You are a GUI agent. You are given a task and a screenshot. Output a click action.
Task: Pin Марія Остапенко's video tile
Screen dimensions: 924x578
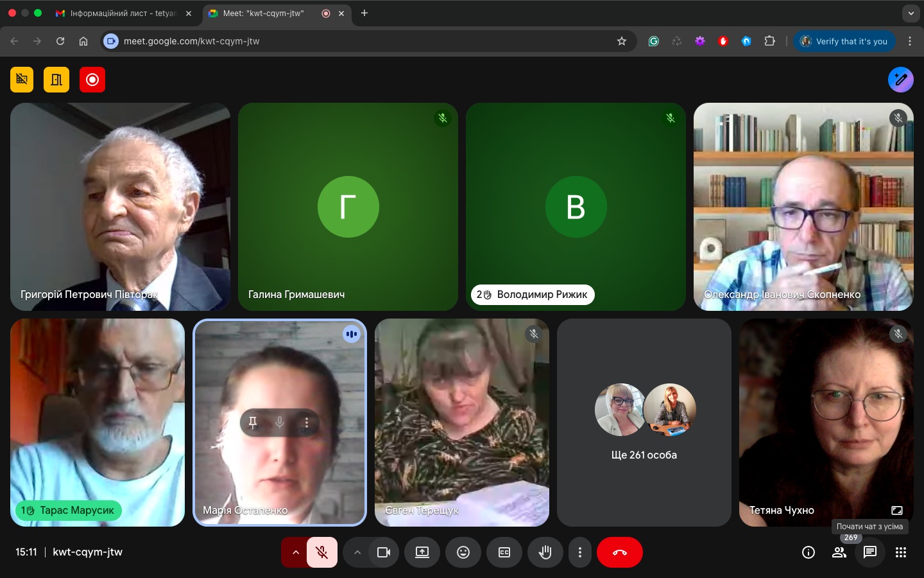[253, 423]
